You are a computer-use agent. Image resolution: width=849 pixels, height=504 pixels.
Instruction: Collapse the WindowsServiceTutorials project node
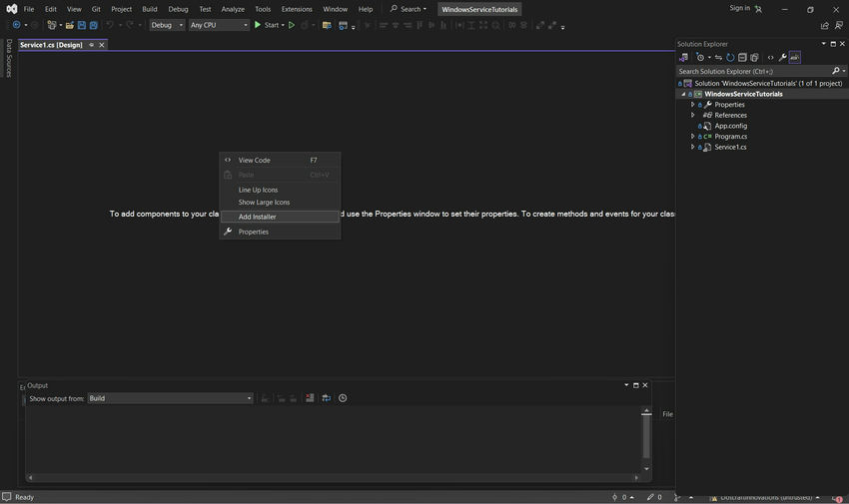coord(683,94)
